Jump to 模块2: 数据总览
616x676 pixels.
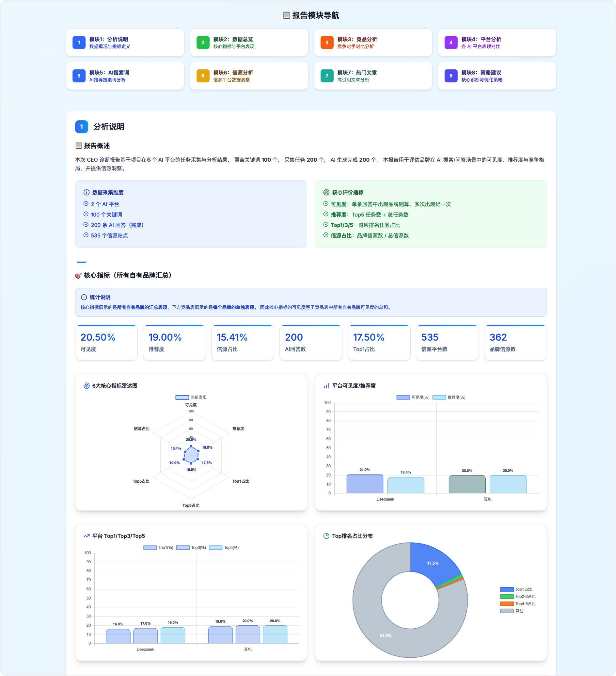point(249,42)
